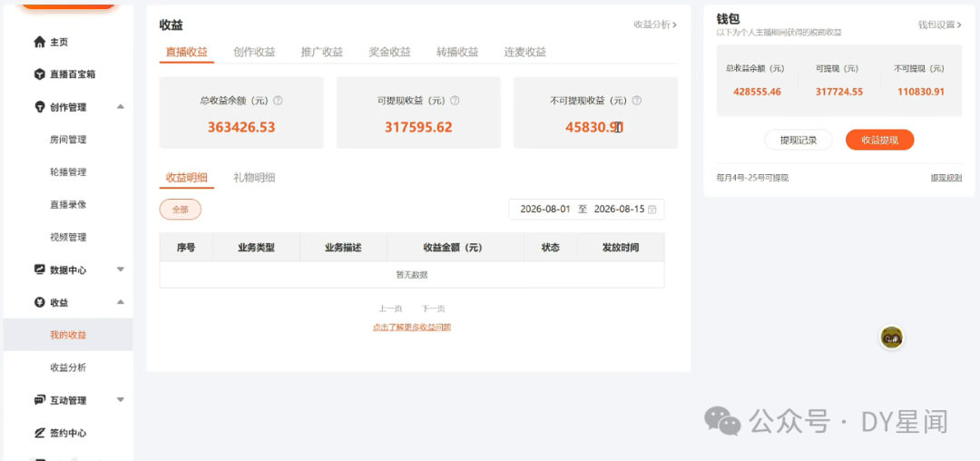980x461 pixels.
Task: Click the 创作管理 lightbulb icon
Action: pos(39,107)
